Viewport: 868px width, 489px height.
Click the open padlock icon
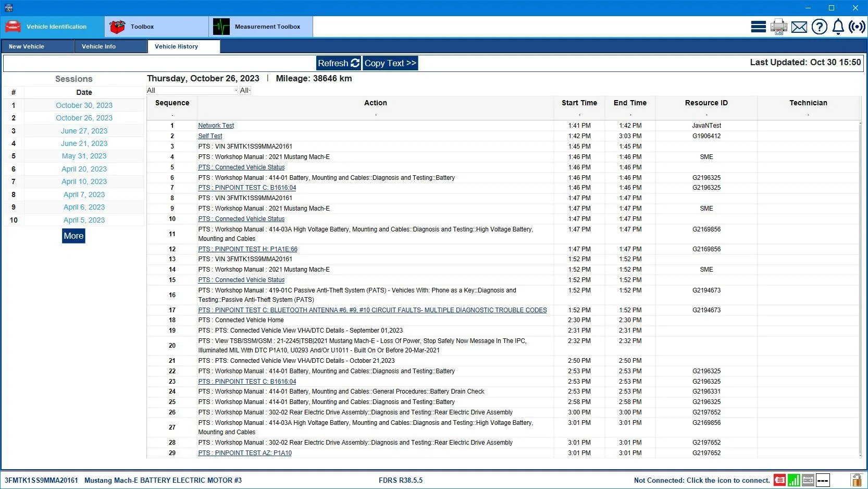(856, 480)
